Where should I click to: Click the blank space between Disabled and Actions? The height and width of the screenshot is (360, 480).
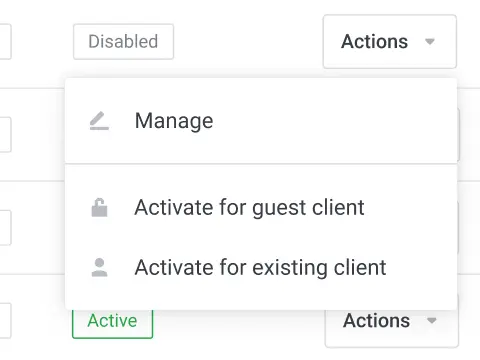(x=248, y=42)
